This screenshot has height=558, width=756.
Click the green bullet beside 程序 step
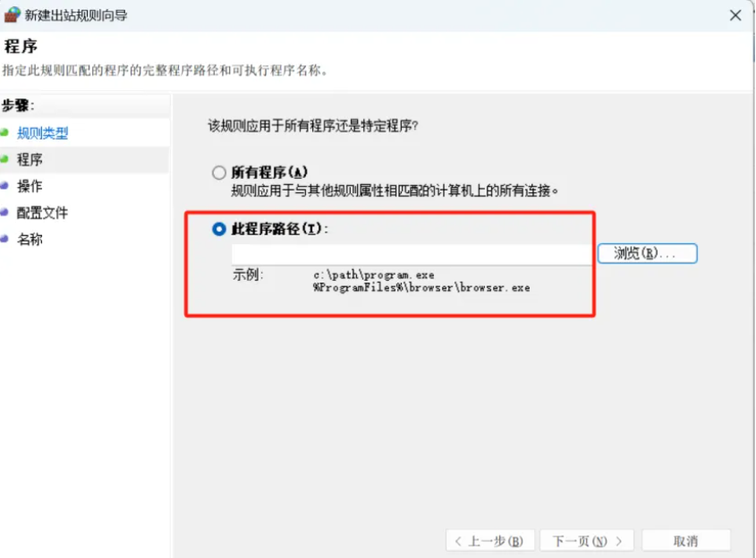click(4, 160)
